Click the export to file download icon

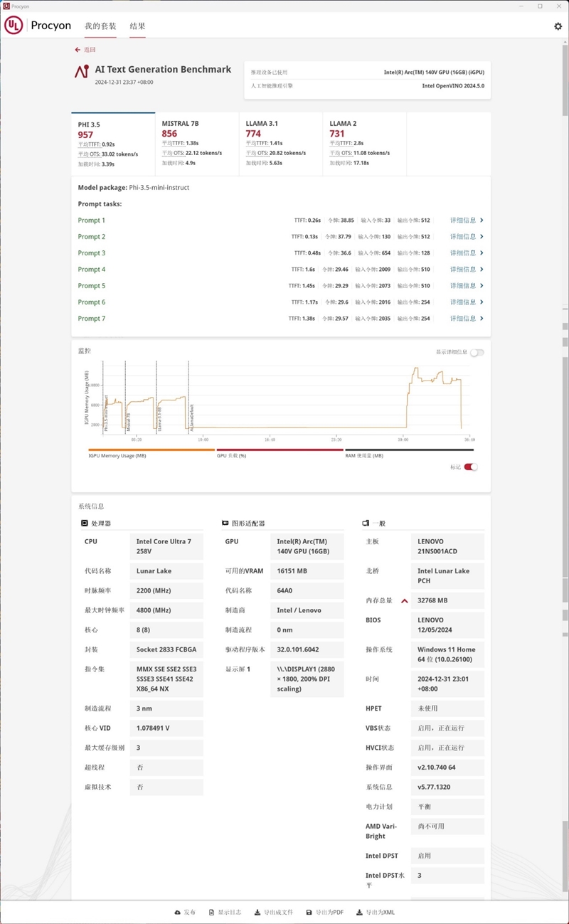pos(257,912)
